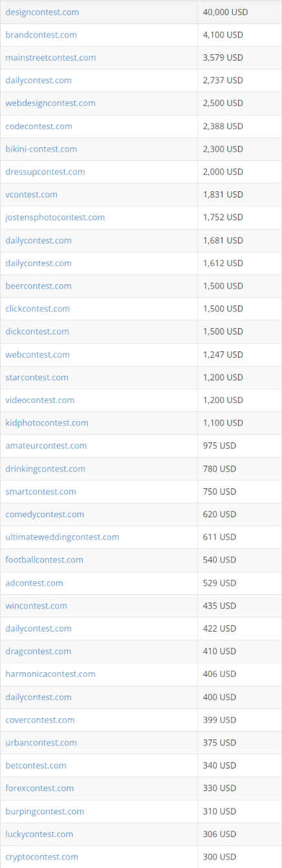Click ultimateweddingcontest.com link
Screen dimensions: 282x868
click(62, 537)
